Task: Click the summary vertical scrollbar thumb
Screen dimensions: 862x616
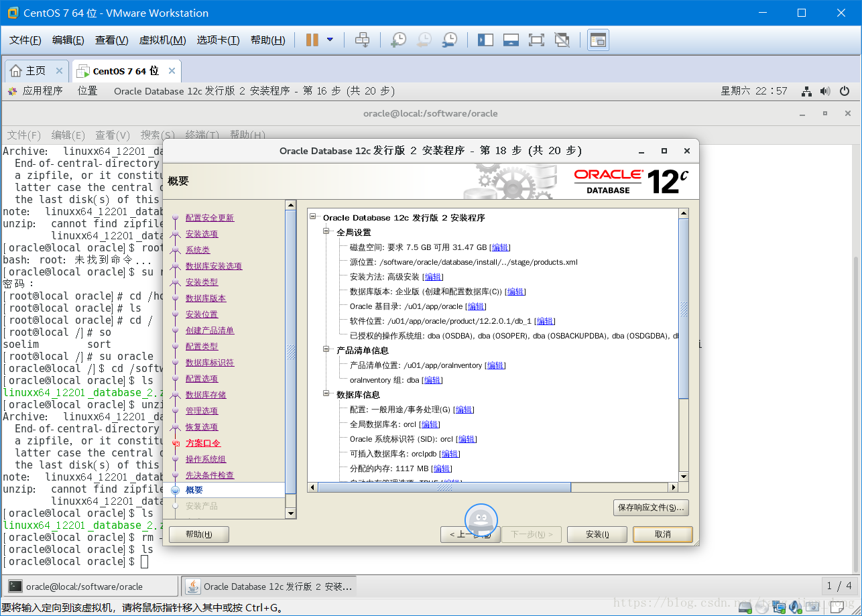Action: click(x=684, y=308)
